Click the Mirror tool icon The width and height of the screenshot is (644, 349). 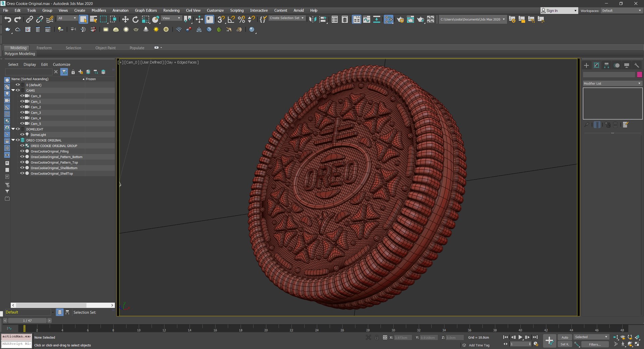tap(313, 19)
